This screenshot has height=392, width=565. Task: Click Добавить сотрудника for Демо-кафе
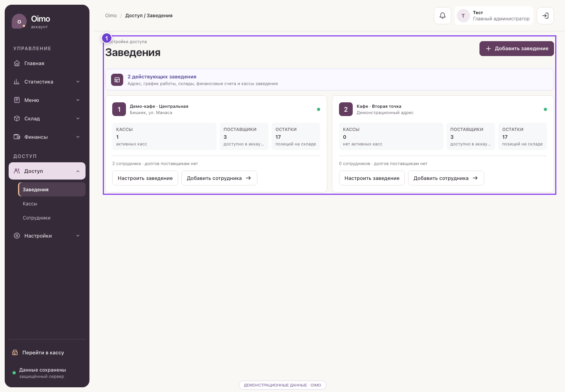tap(219, 178)
